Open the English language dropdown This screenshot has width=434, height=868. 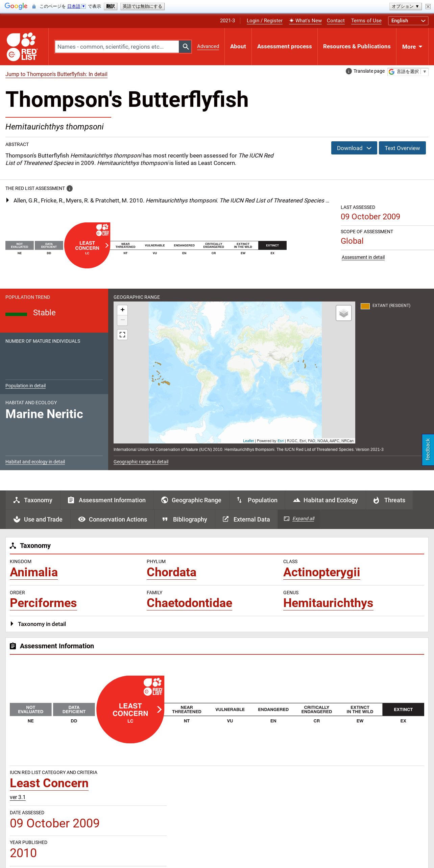(408, 21)
